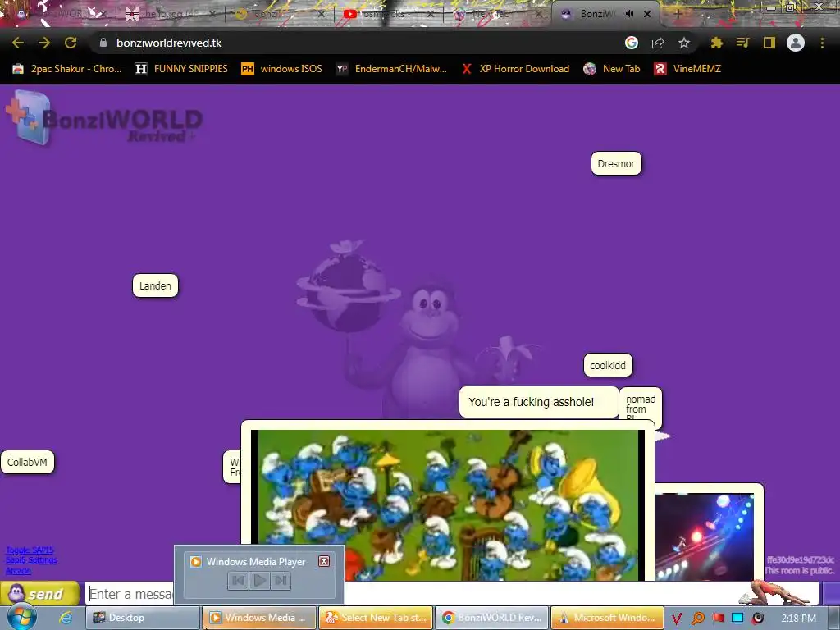Open the Chrome profile avatar

796,43
